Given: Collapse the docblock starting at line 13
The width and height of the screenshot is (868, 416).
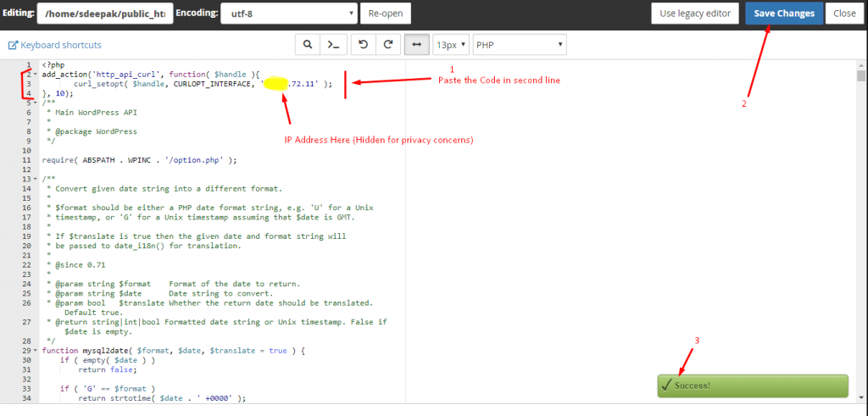Looking at the screenshot, I should [35, 179].
